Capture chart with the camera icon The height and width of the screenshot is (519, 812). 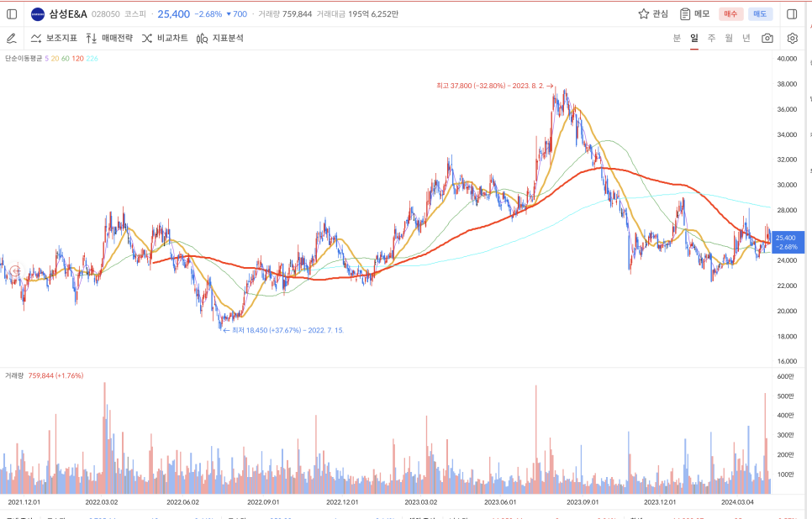[x=767, y=39]
